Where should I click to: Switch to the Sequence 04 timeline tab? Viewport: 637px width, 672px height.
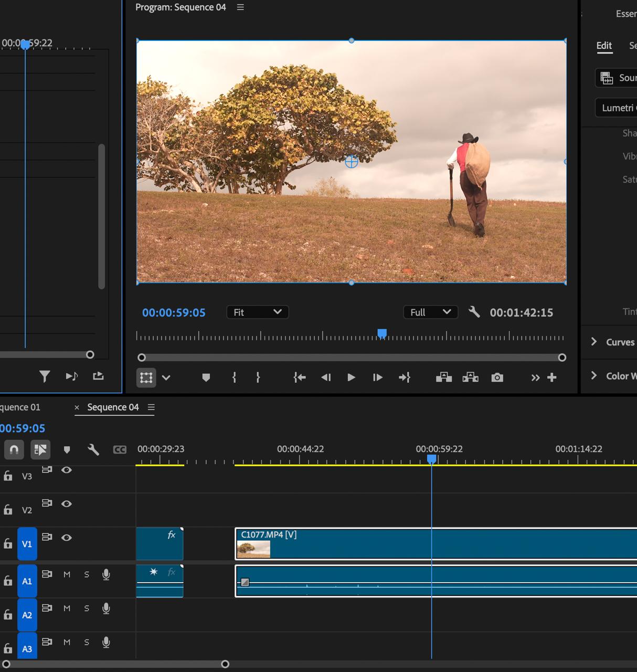(x=113, y=407)
